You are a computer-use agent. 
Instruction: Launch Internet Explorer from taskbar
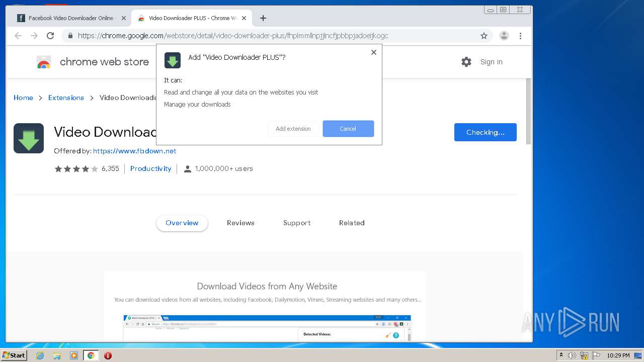click(40, 355)
